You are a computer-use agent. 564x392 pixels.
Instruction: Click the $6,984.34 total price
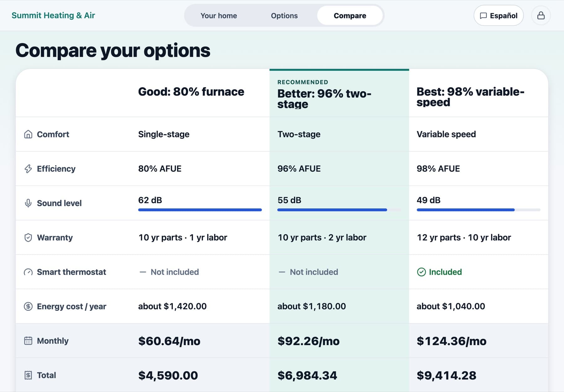point(307,375)
